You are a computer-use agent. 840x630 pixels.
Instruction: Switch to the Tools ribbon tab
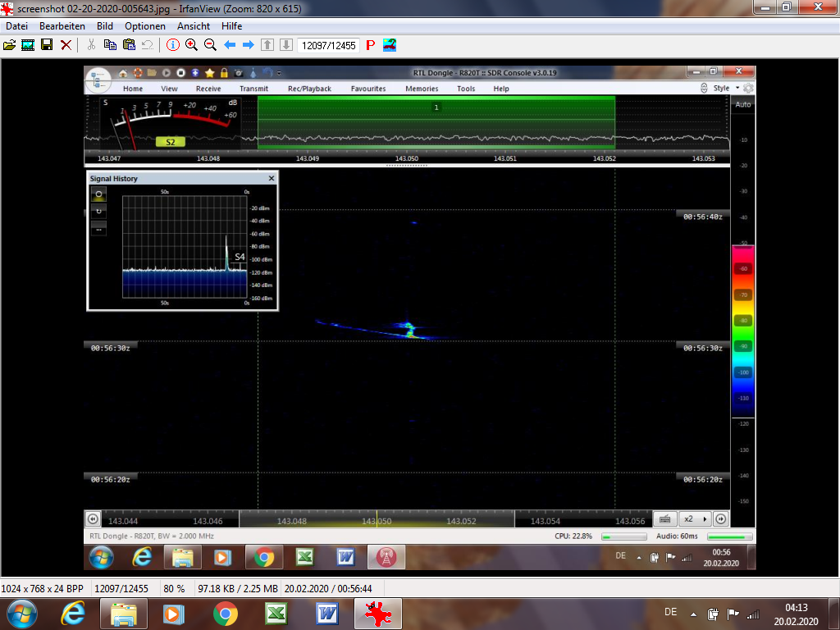pyautogui.click(x=466, y=89)
